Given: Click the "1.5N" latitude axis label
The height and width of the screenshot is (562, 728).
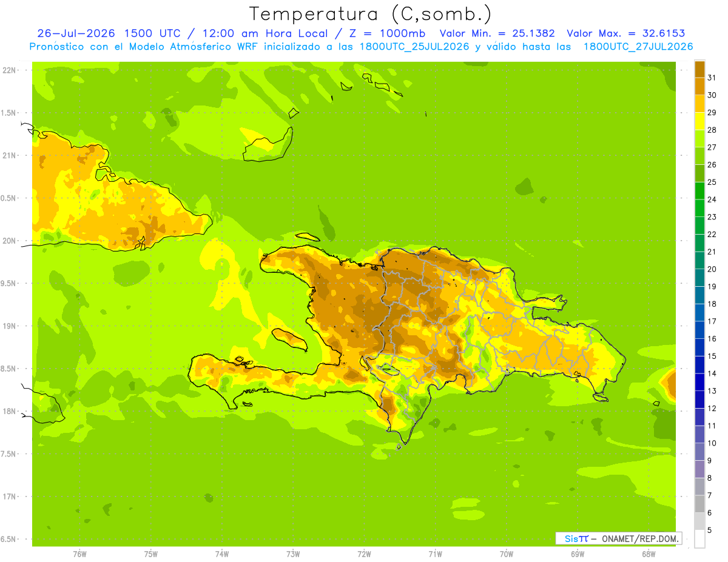Looking at the screenshot, I should 8,113.
